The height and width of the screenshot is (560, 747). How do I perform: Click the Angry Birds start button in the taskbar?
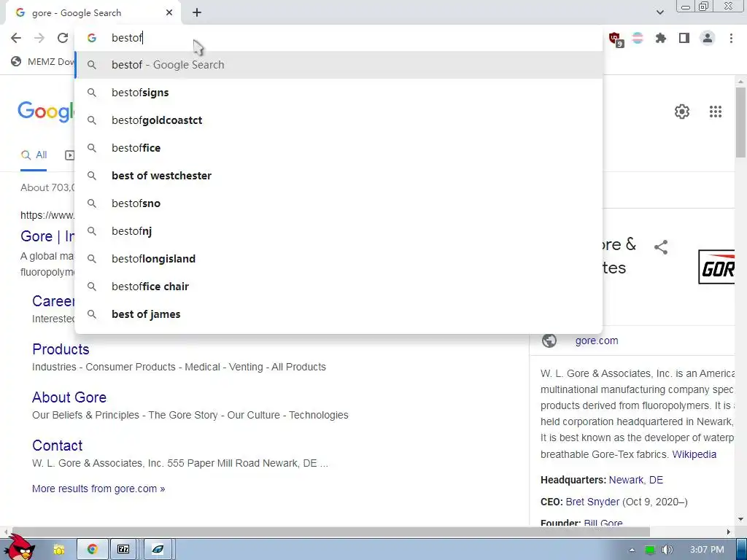point(19,548)
